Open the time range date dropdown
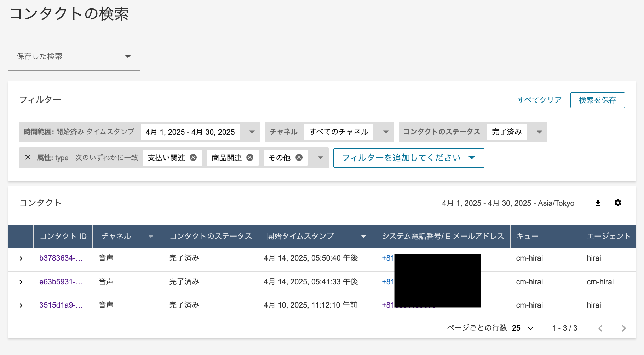 [x=252, y=132]
